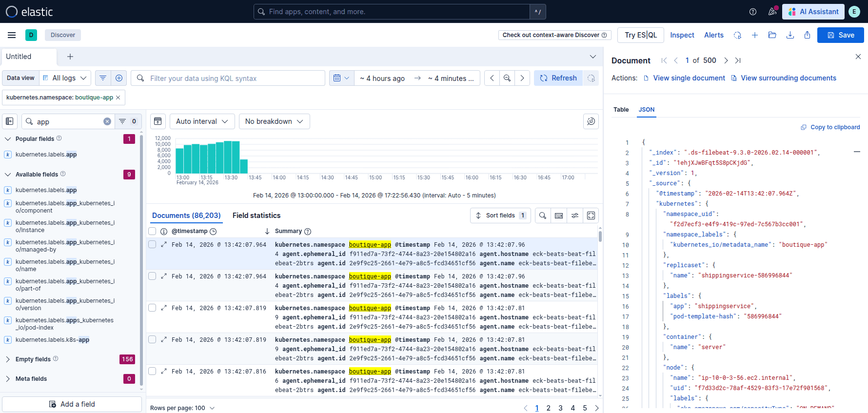This screenshot has height=413, width=868.
Task: Open the No breakdown dropdown
Action: point(275,121)
